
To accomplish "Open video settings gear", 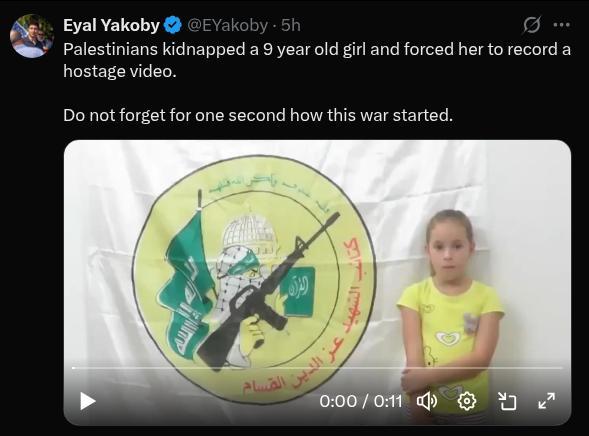I will pos(467,401).
